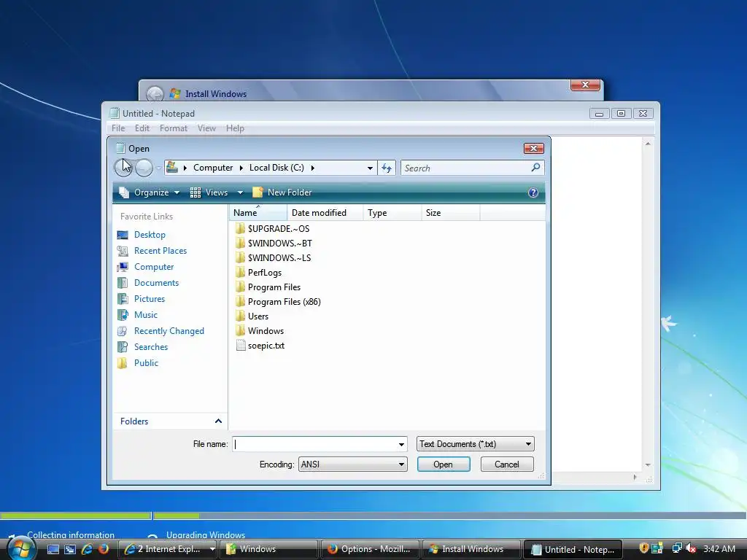The height and width of the screenshot is (560, 747).
Task: Click the Organize toolbar button
Action: [149, 192]
